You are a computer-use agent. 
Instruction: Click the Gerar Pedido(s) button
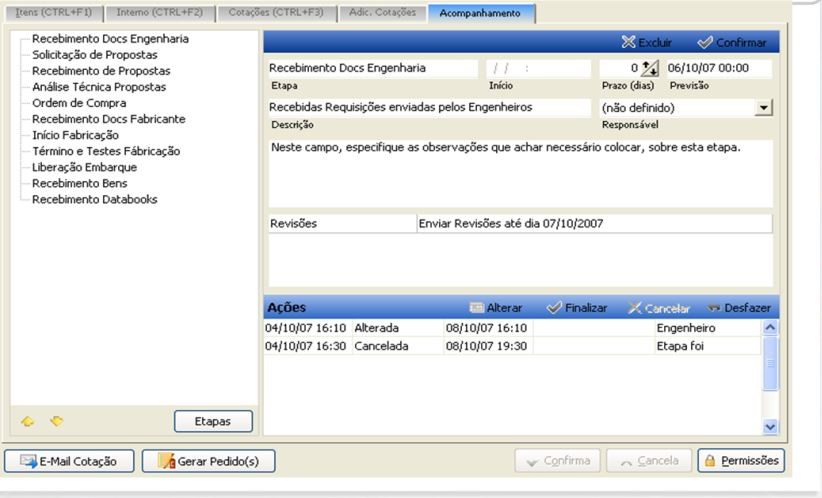tap(208, 461)
